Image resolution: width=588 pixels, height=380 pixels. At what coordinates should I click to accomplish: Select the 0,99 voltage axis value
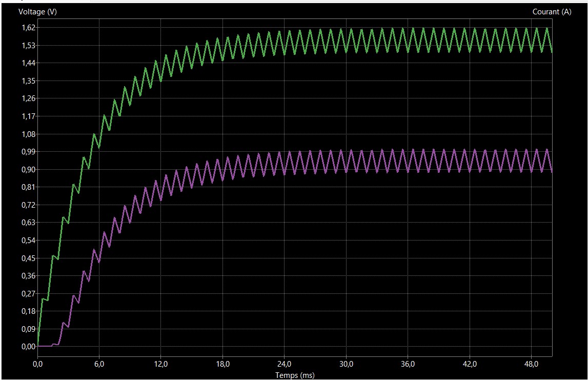coord(29,152)
